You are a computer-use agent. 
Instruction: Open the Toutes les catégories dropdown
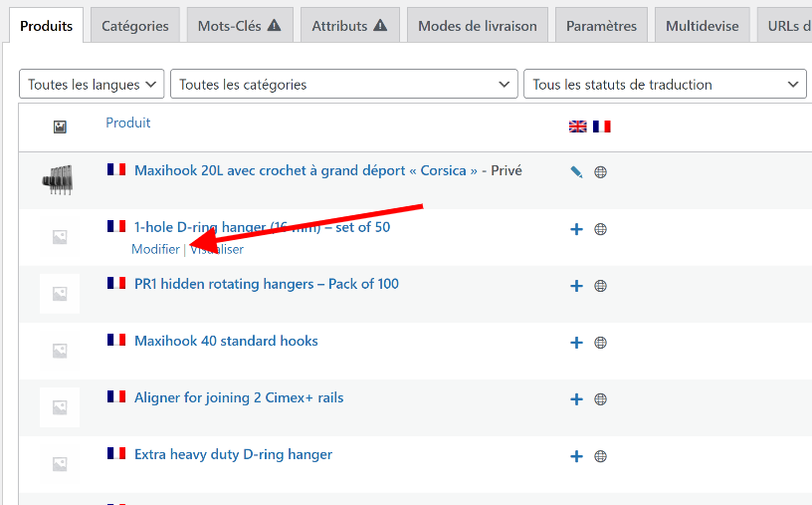tap(344, 84)
